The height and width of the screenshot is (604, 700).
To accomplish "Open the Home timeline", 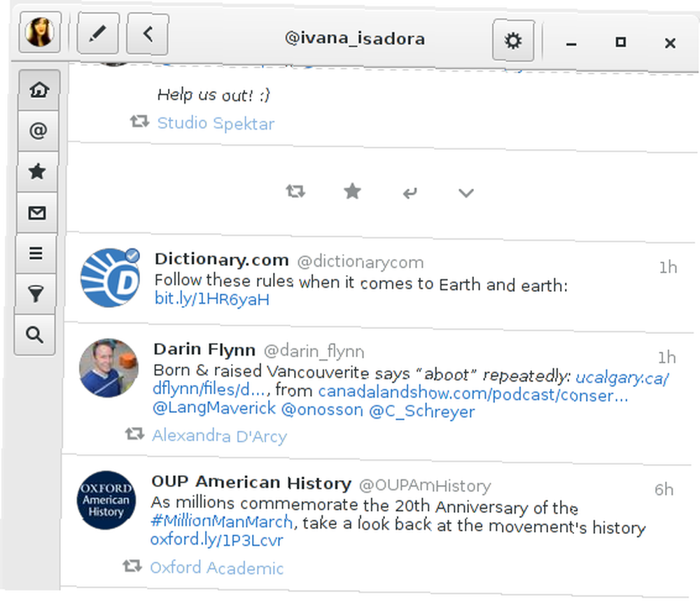I will pos(38,90).
